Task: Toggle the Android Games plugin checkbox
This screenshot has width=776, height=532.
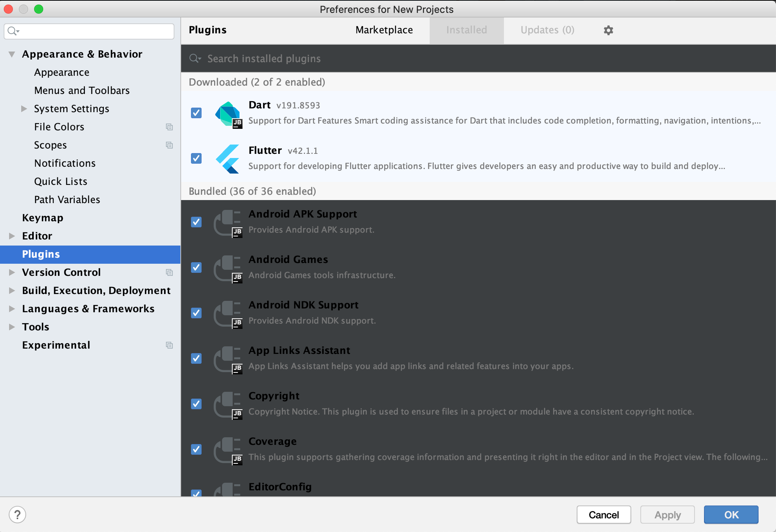Action: pyautogui.click(x=196, y=268)
